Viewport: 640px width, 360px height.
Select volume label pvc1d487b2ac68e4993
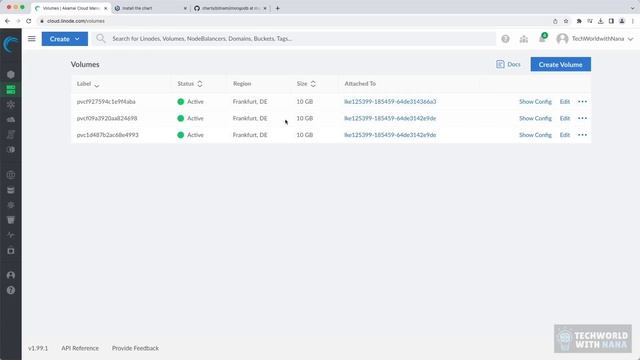[x=108, y=135]
